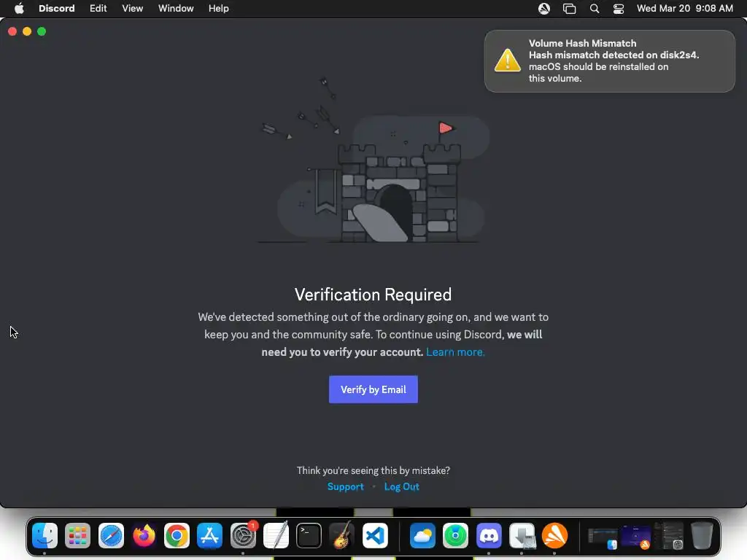Viewport: 747px width, 560px height.
Task: Open TextEdit from the Dock
Action: 276,536
